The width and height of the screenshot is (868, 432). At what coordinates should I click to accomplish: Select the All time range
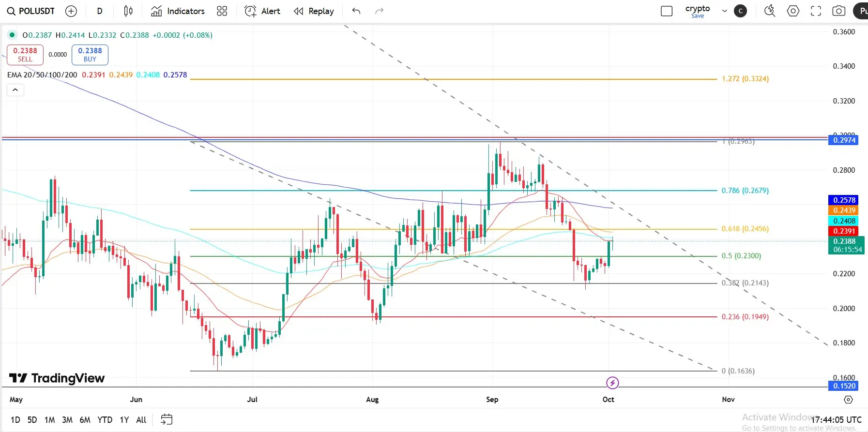click(141, 420)
